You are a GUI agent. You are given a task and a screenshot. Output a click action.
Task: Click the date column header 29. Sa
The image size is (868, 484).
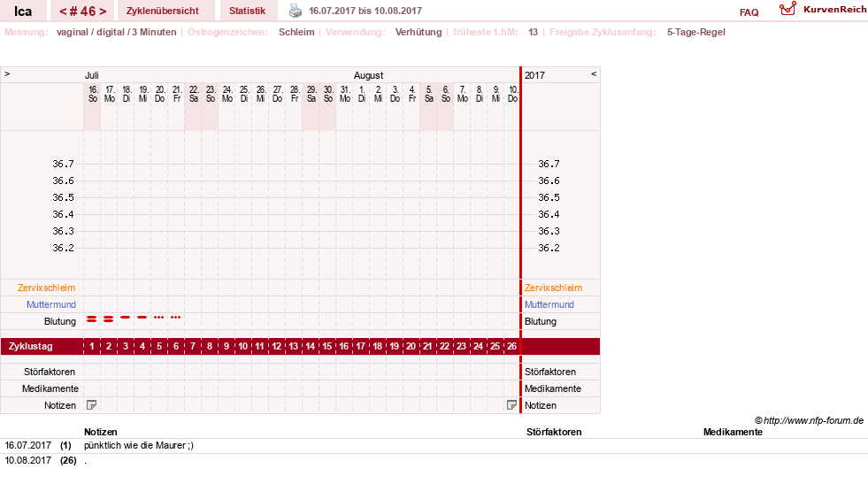311,94
